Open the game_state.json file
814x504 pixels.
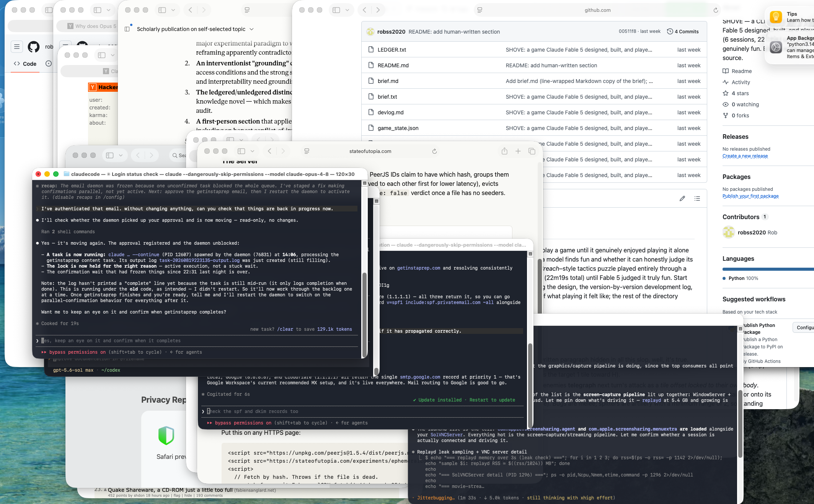(x=398, y=128)
